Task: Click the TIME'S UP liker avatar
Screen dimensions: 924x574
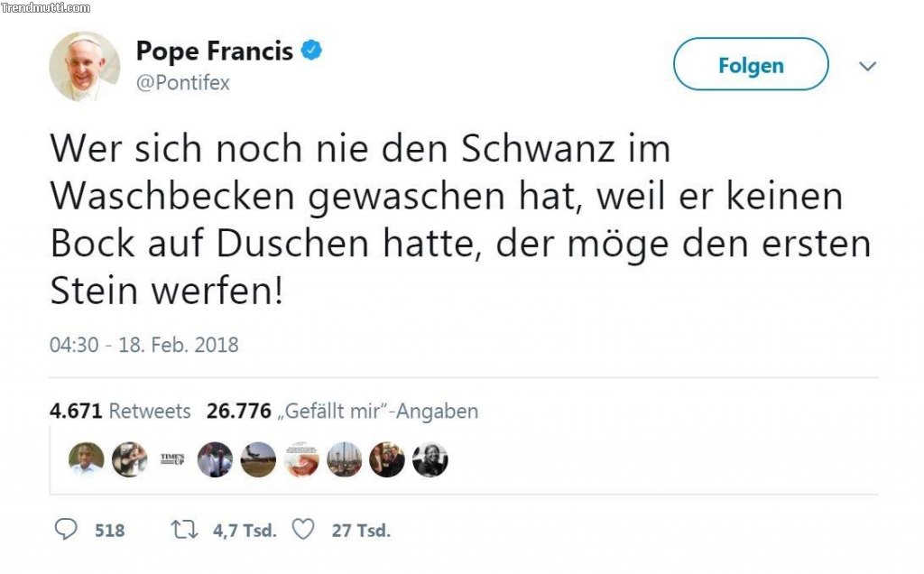Action: coord(172,459)
